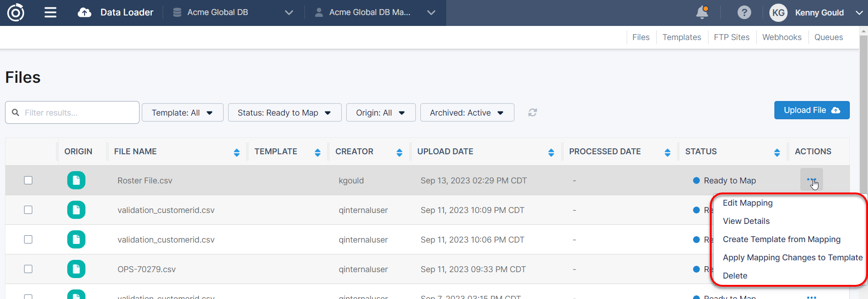This screenshot has height=299, width=868.
Task: Sort by Upload Date column arrows
Action: click(x=551, y=152)
